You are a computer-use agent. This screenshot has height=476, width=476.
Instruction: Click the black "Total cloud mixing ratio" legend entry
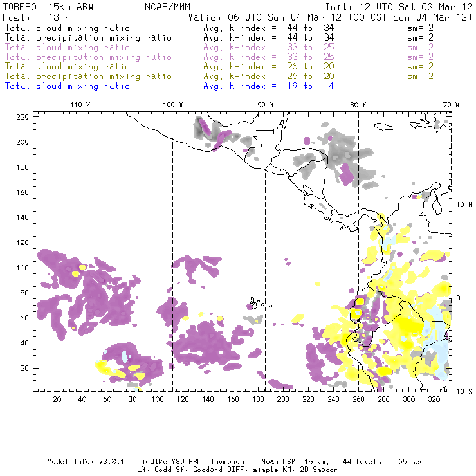pos(68,28)
